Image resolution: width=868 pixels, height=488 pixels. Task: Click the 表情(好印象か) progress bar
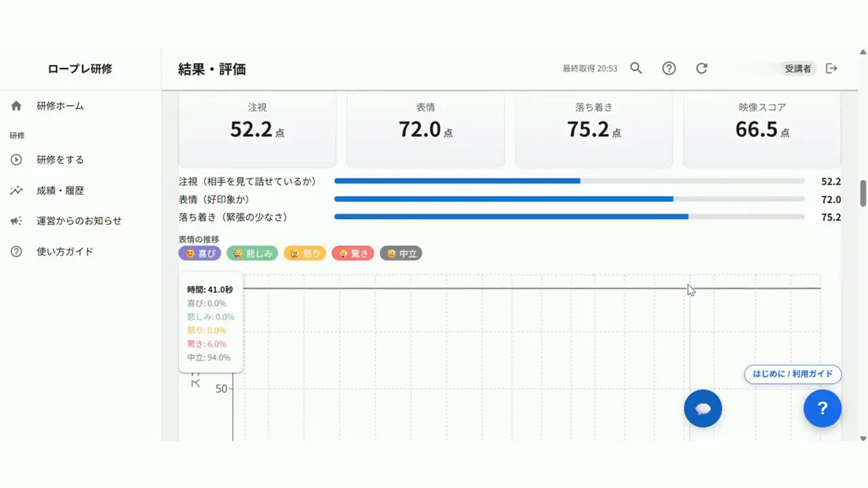point(569,199)
